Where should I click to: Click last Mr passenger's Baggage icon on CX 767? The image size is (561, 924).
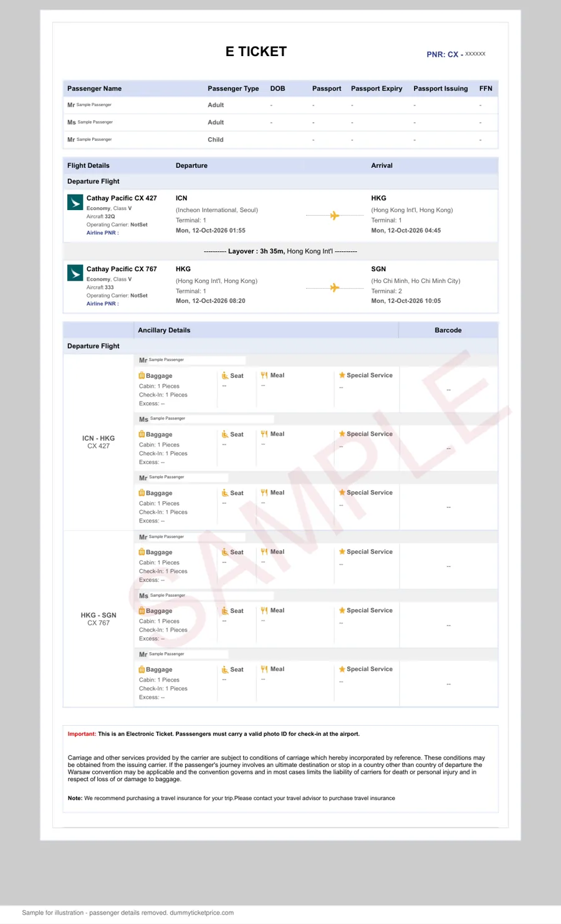click(x=141, y=669)
